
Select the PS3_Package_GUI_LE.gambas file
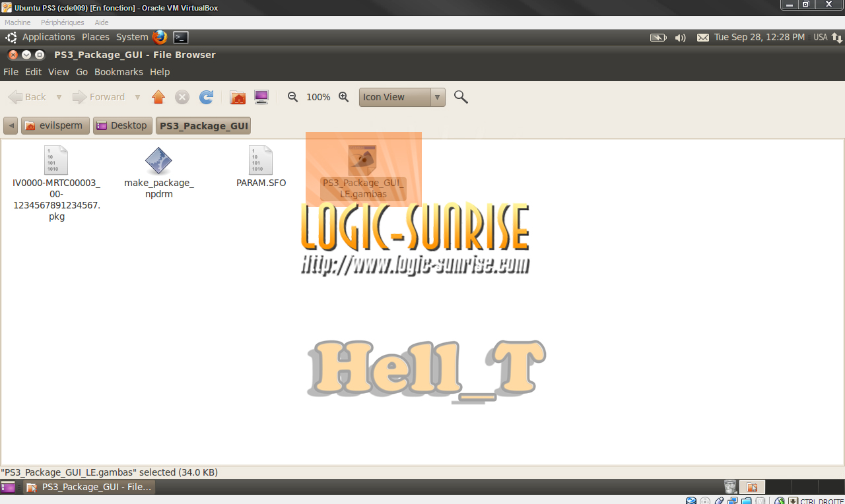363,173
